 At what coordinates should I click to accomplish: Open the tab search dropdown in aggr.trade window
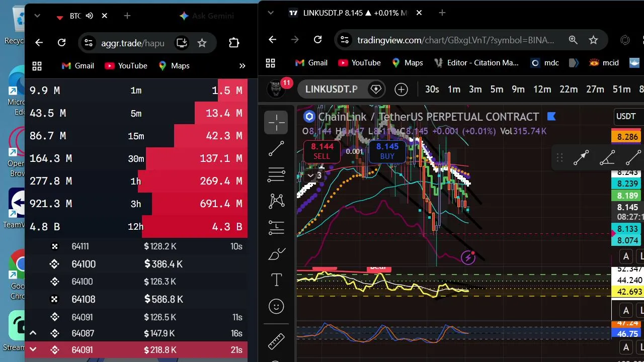(37, 16)
